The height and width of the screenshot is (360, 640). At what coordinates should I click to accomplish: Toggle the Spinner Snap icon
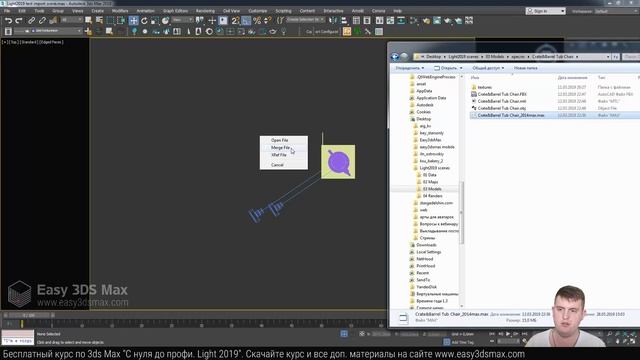pos(268,20)
